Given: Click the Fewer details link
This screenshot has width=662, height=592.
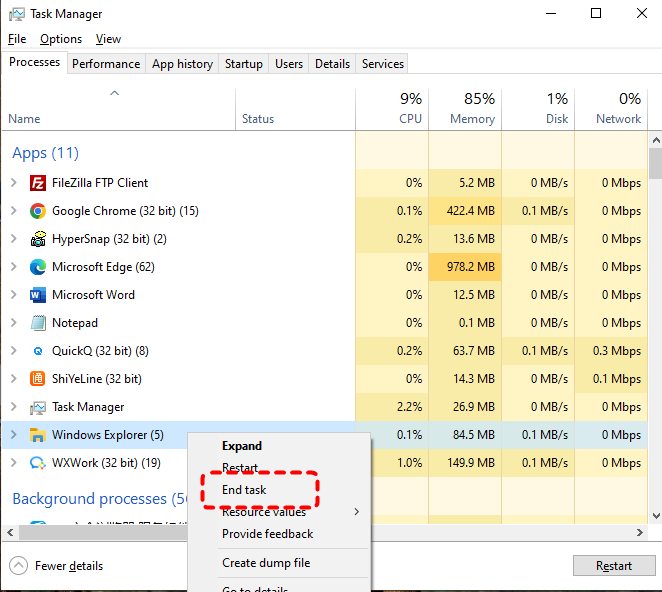Looking at the screenshot, I should pyautogui.click(x=69, y=566).
